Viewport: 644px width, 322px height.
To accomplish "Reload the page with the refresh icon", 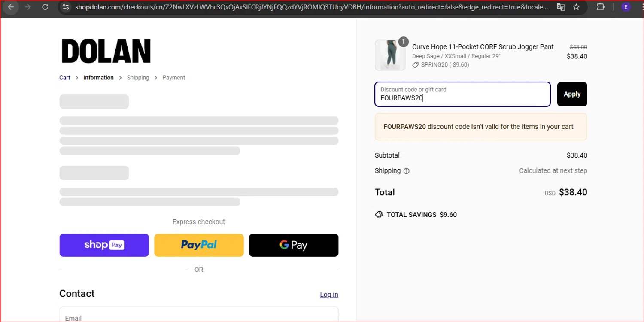I will pos(45,7).
